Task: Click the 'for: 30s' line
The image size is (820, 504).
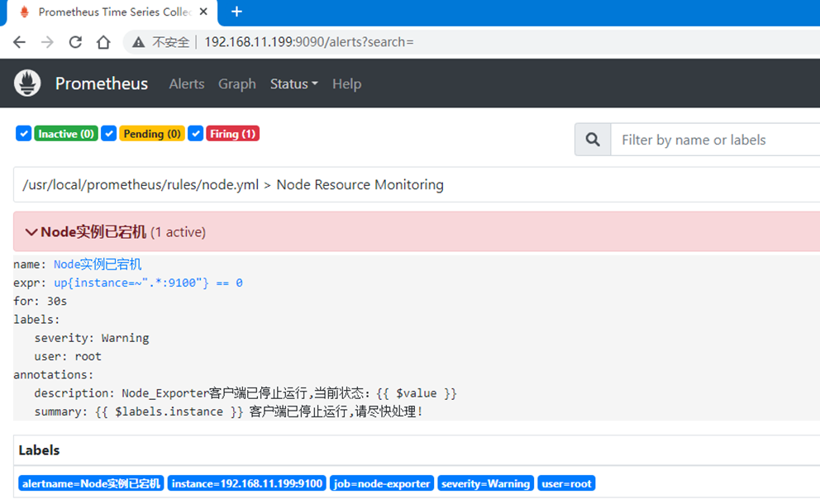Action: (x=41, y=301)
